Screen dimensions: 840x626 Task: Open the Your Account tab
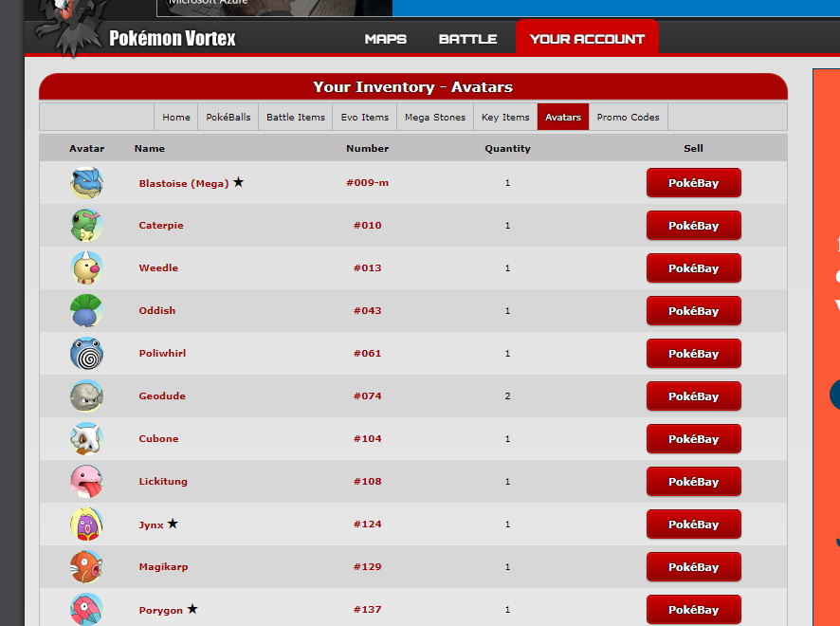587,39
